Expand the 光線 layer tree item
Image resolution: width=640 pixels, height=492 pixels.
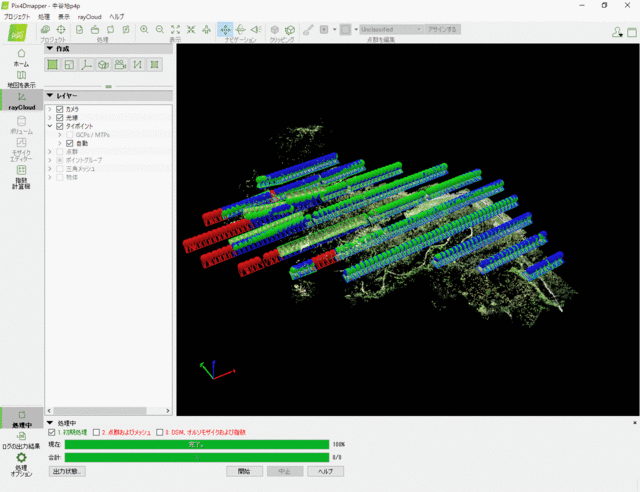pyautogui.click(x=50, y=118)
